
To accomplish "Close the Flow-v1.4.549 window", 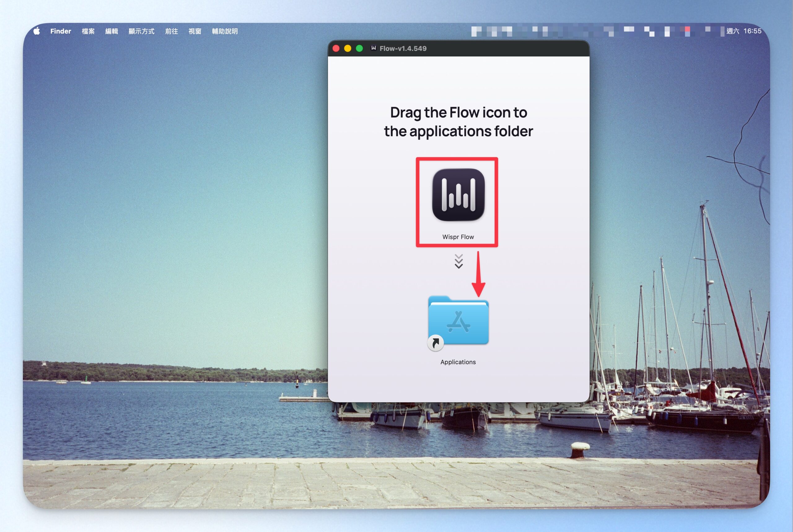I will (336, 49).
